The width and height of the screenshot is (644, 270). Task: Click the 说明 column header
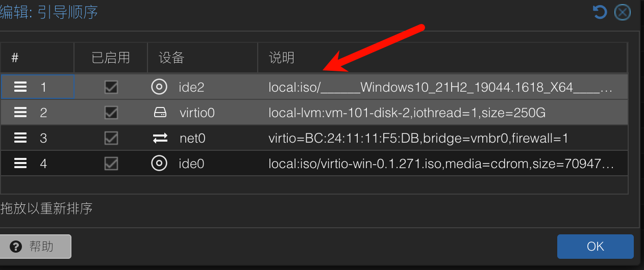pyautogui.click(x=442, y=58)
